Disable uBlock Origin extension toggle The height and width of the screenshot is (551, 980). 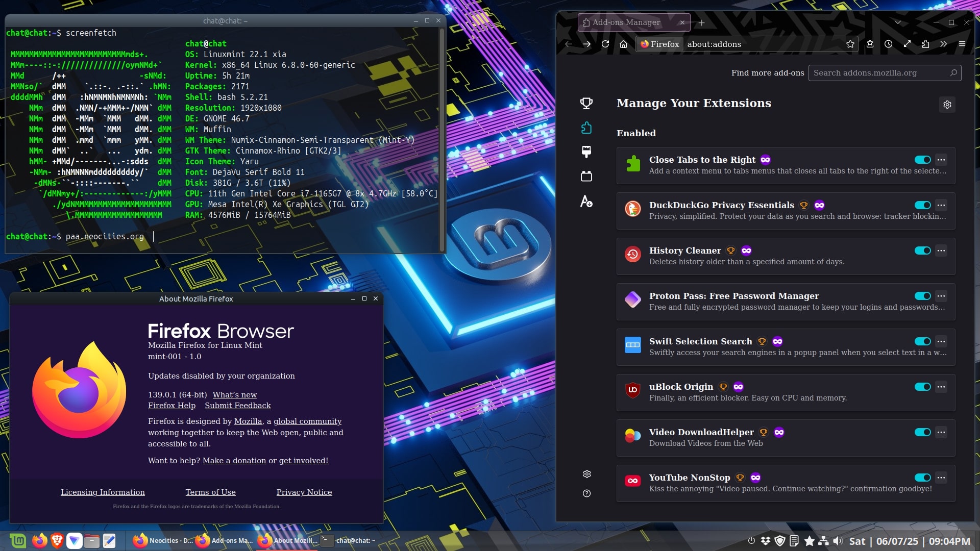[x=922, y=387]
